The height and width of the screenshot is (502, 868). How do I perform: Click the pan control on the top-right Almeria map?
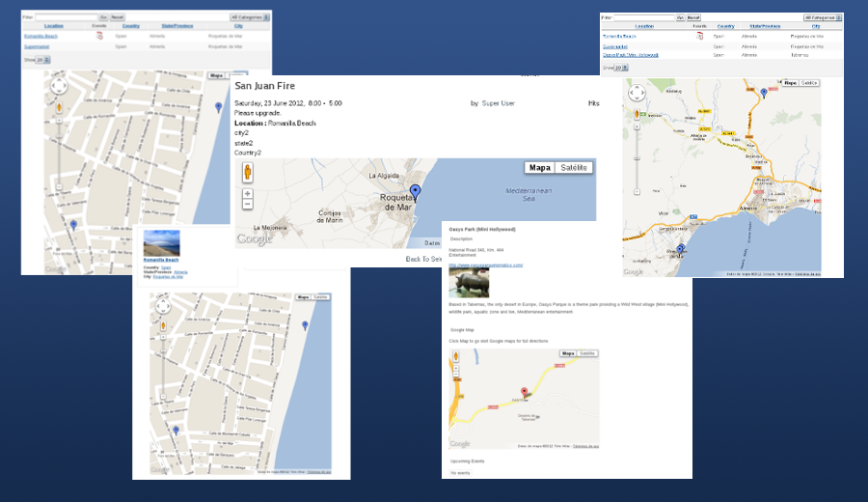pos(637,95)
